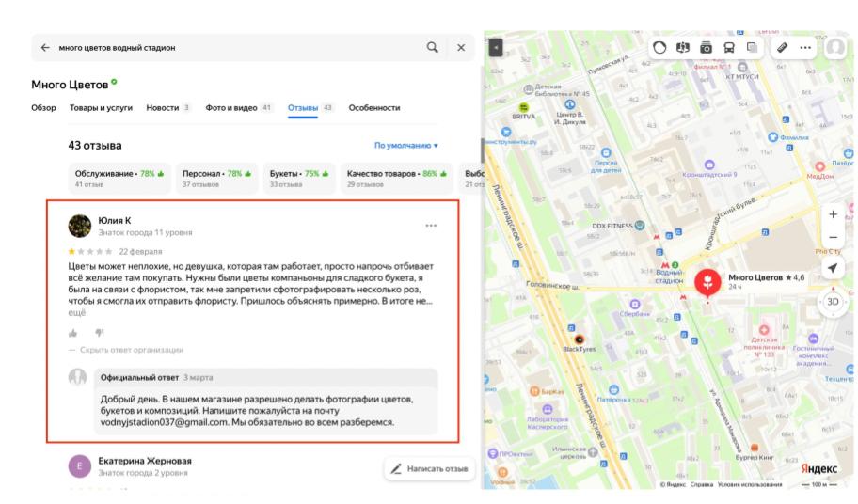This screenshot has height=504, width=858.
Task: Expand full review with the ещё link
Action: [x=76, y=313]
